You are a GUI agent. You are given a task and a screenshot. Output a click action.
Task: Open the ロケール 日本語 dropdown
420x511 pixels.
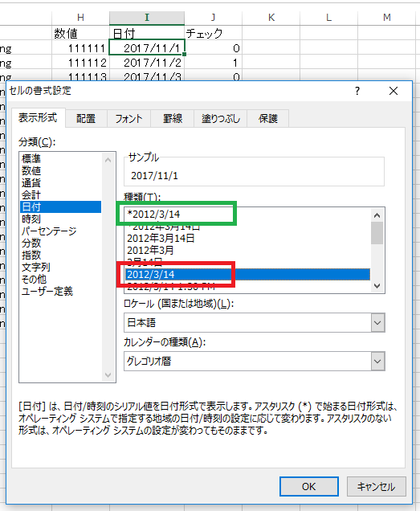pyautogui.click(x=377, y=323)
